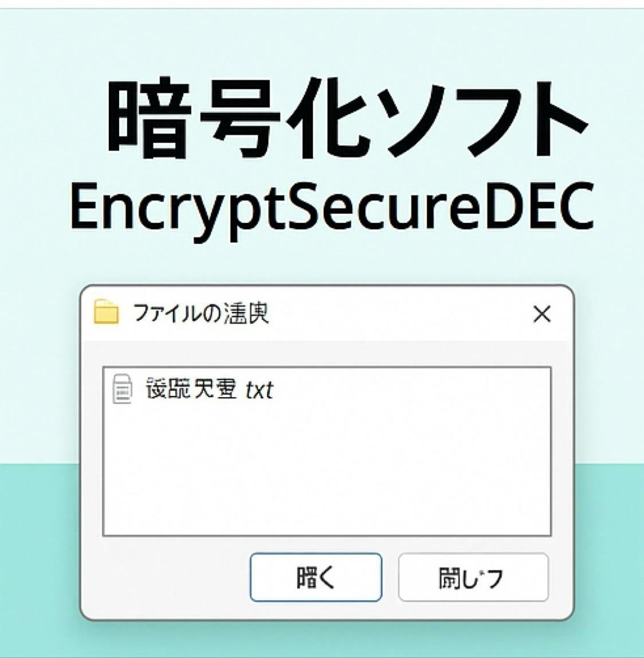The image size is (644, 658).
Task: Click the bottom border of the file list box
Action: click(x=327, y=535)
